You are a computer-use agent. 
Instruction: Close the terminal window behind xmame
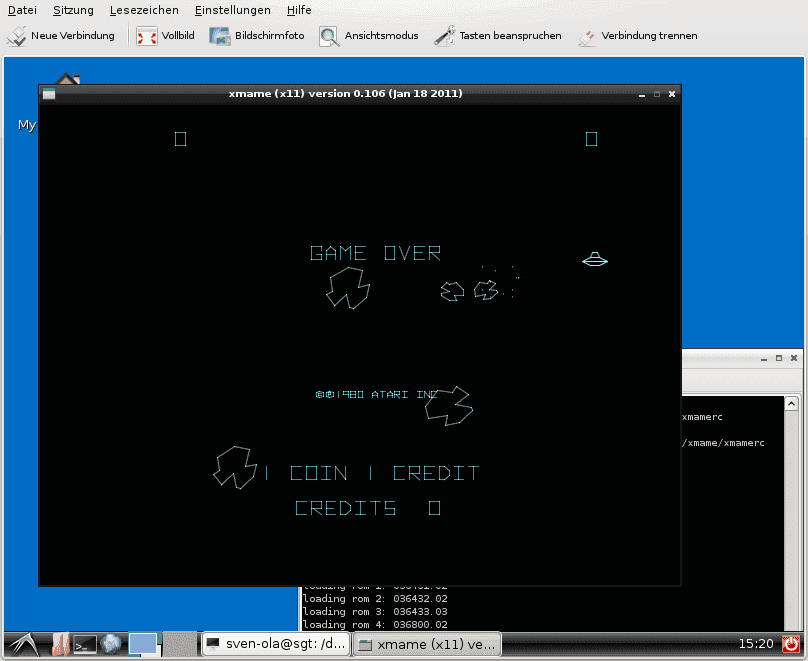(x=794, y=358)
